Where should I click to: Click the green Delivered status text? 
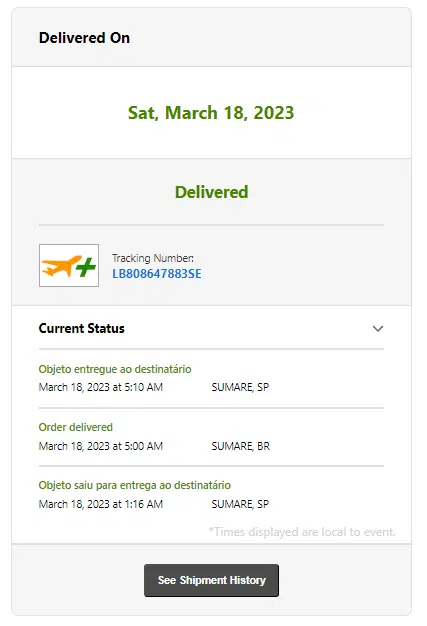tap(212, 192)
